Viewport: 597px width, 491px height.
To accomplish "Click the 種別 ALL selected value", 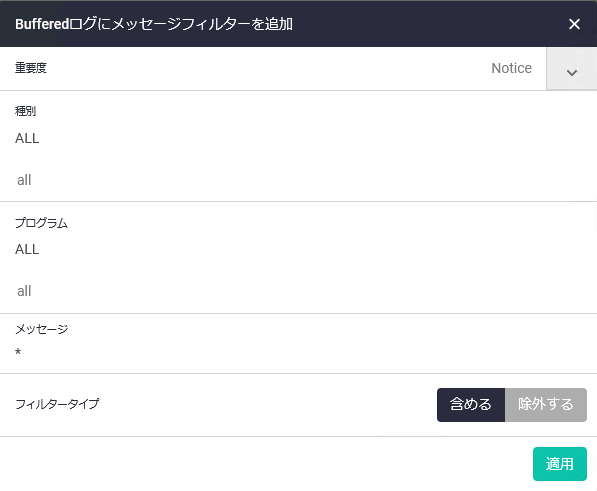I will (27, 138).
